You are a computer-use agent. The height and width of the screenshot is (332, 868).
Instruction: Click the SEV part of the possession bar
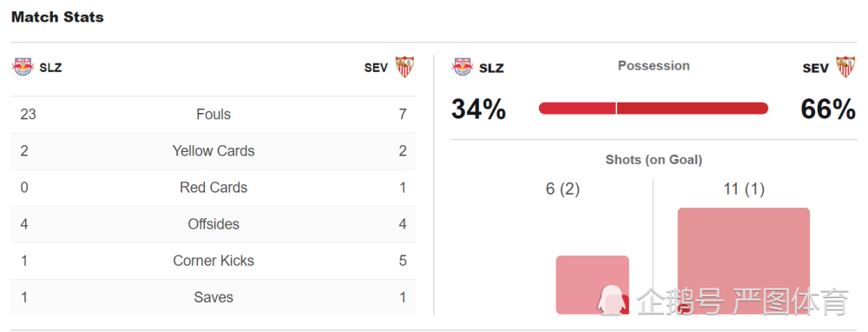coord(693,108)
